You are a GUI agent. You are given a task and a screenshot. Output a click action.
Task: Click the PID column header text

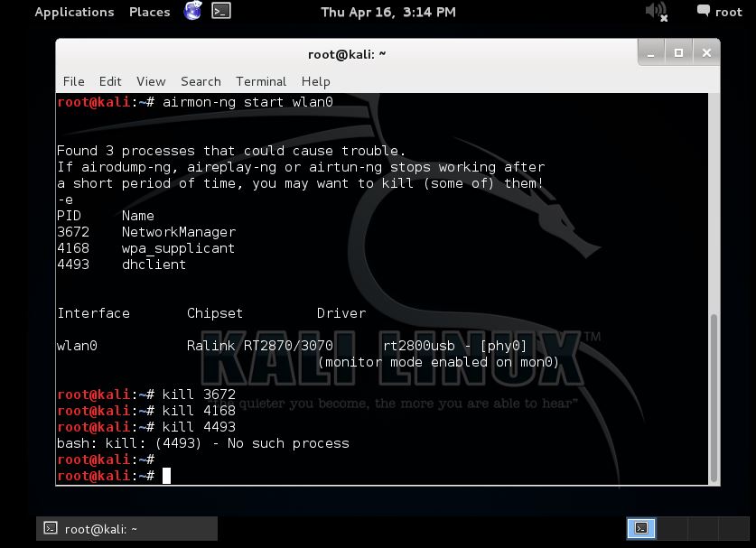point(69,216)
